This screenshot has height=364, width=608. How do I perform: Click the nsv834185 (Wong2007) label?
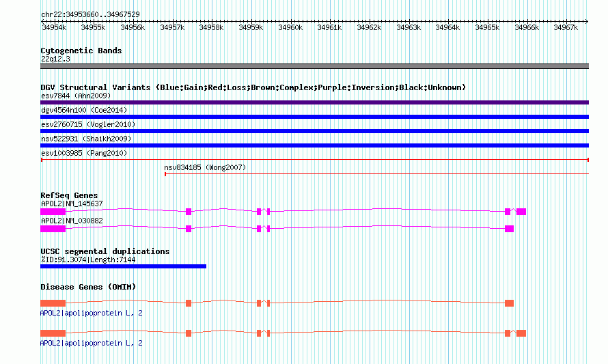[205, 167]
